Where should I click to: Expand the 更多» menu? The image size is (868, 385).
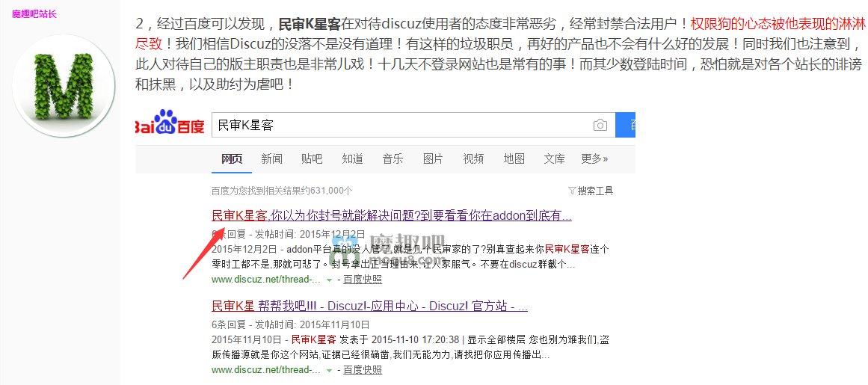594,158
